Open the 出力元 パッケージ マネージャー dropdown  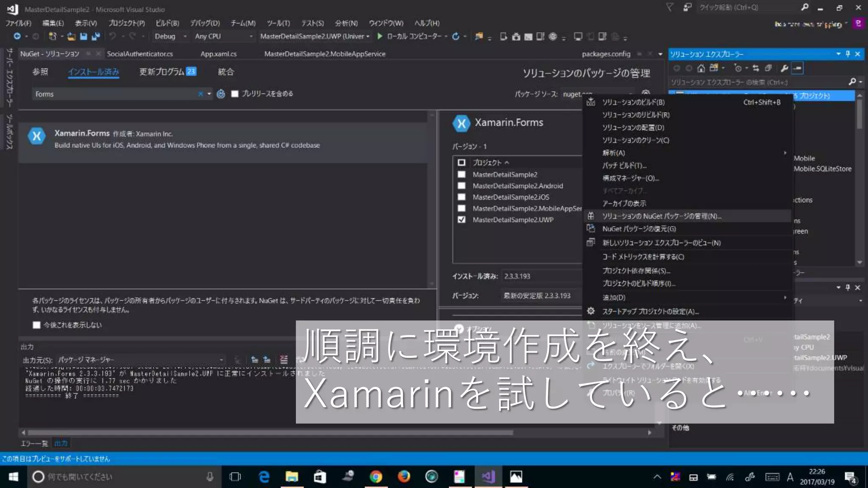point(140,360)
